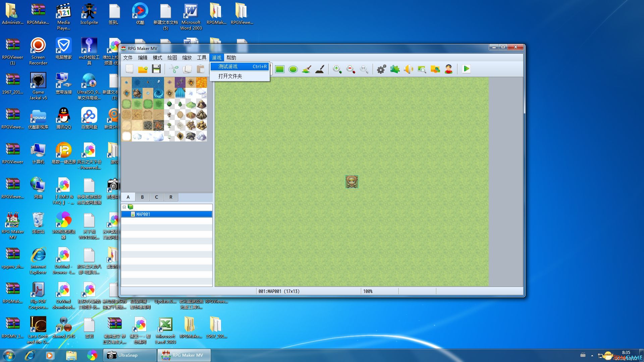Choose 打开文件夹 from the open menu
The height and width of the screenshot is (362, 644).
pyautogui.click(x=240, y=76)
